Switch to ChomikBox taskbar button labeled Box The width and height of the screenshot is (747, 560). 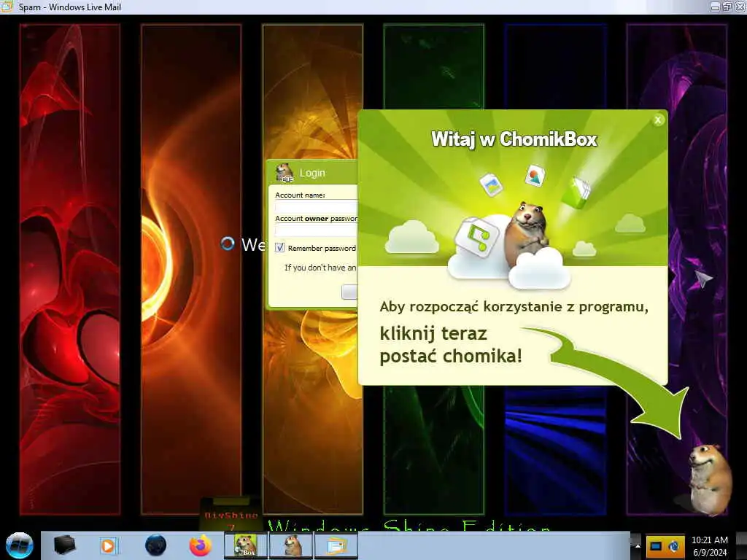click(x=246, y=545)
